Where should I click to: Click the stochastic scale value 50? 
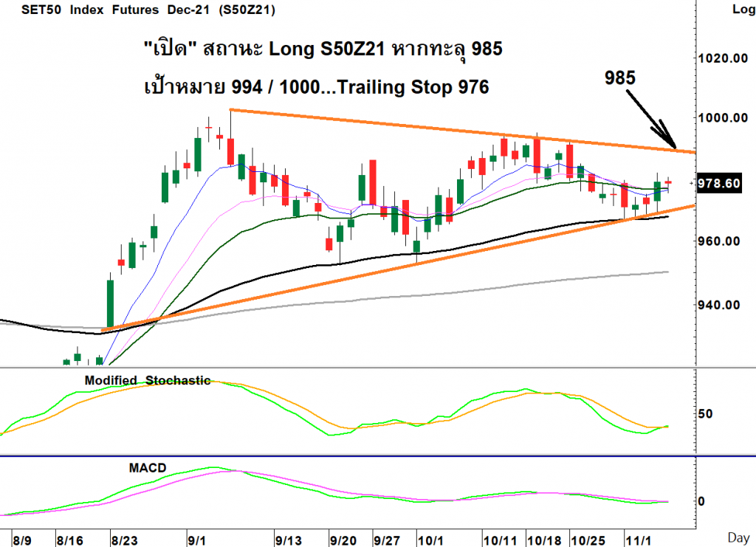tap(705, 414)
